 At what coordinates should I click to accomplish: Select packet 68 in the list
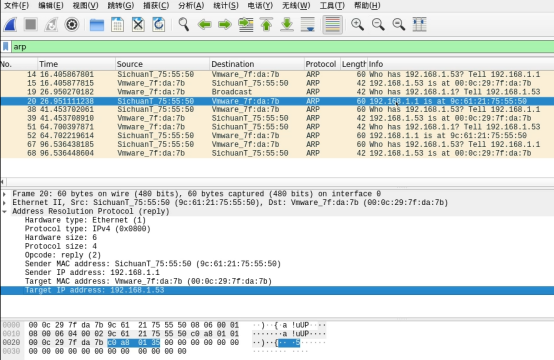click(x=277, y=153)
